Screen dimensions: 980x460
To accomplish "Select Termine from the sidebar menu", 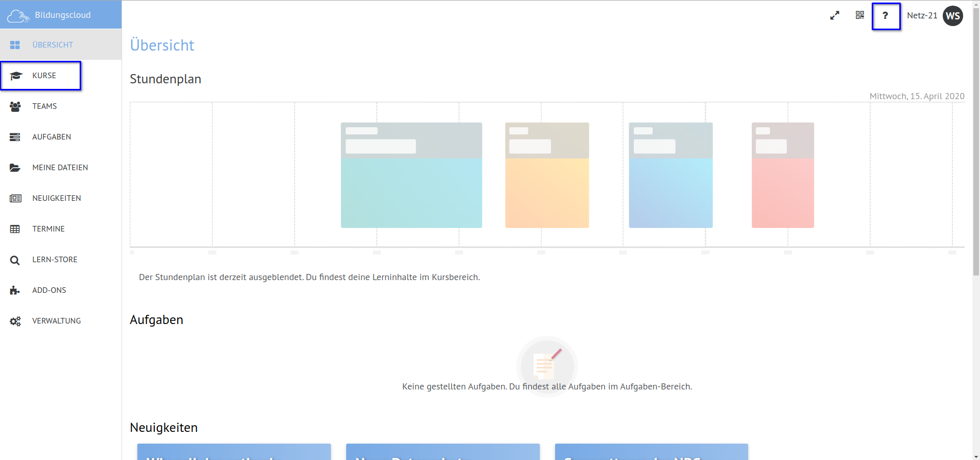I will pyautogui.click(x=48, y=229).
